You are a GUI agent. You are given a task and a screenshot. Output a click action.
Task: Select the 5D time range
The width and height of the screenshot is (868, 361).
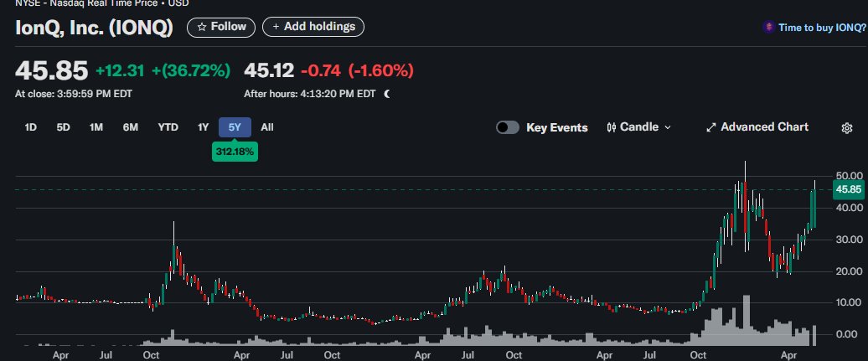click(x=63, y=127)
